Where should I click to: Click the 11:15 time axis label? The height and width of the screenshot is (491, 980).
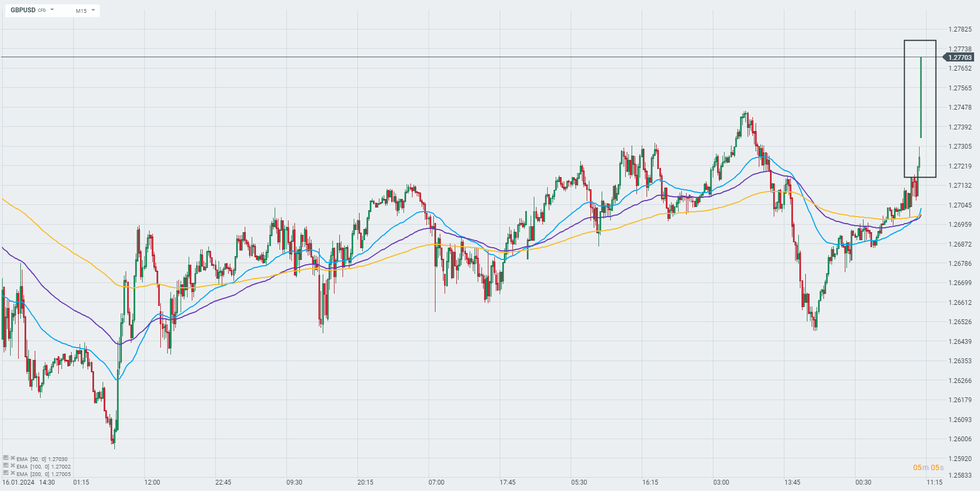click(935, 482)
